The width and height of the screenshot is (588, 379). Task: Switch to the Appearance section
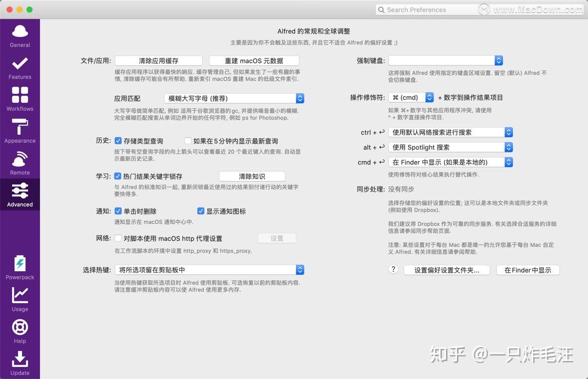(x=19, y=132)
